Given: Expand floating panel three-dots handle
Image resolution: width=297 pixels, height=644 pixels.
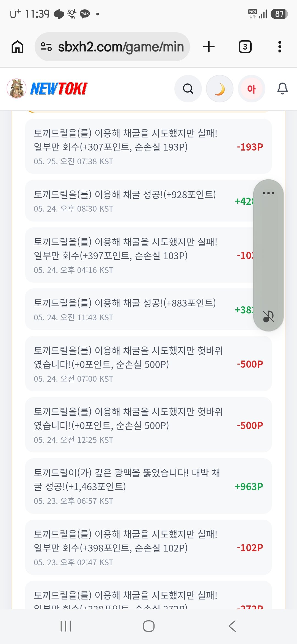Looking at the screenshot, I should pos(268,193).
